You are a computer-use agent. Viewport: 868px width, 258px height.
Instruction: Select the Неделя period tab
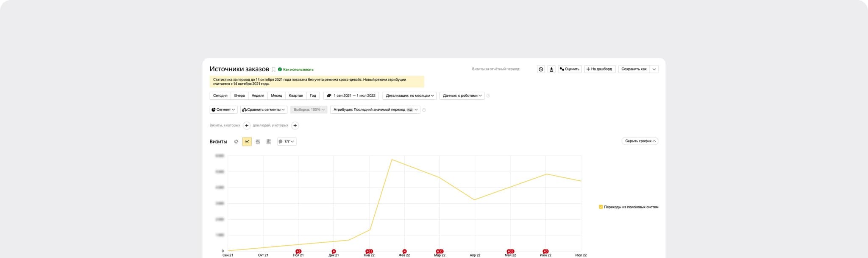click(258, 96)
